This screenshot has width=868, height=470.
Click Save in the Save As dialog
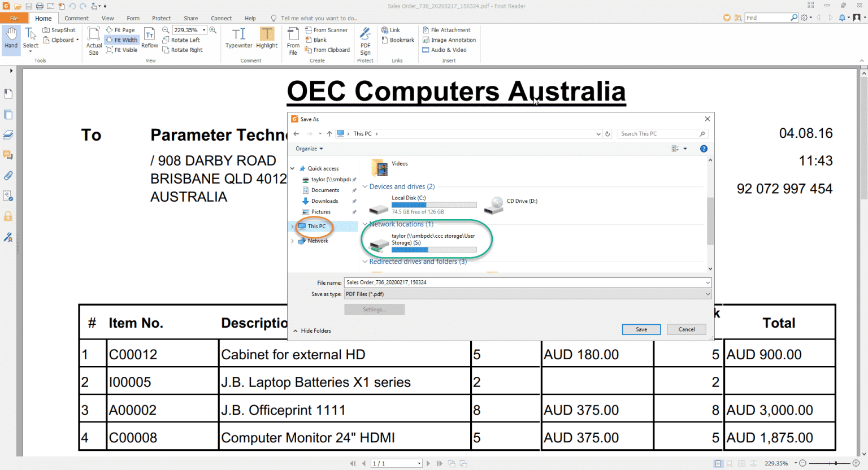click(641, 329)
